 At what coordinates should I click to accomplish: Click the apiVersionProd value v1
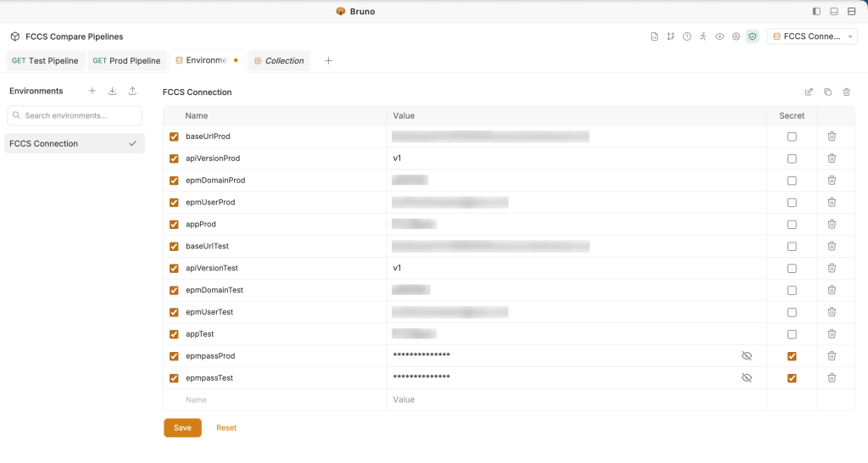tap(397, 159)
